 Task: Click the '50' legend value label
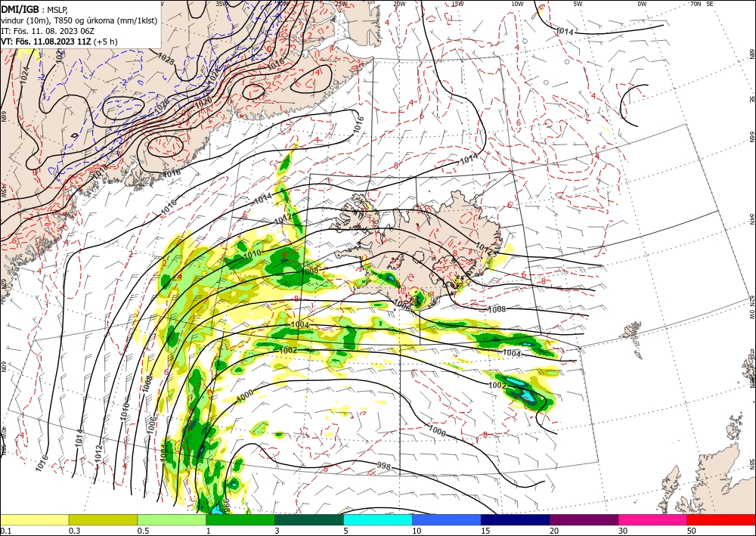(692, 531)
